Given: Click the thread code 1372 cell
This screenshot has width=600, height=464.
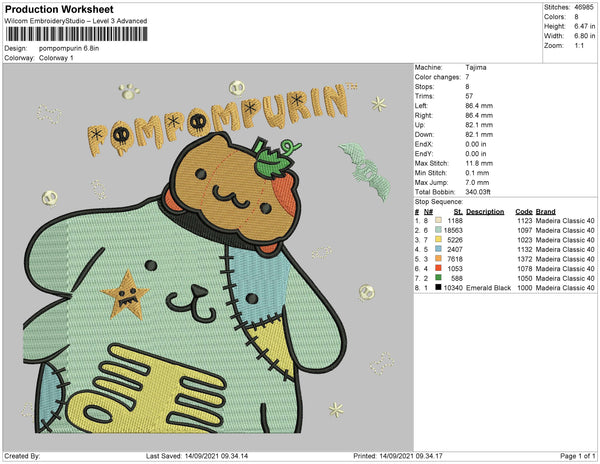Looking at the screenshot, I should (525, 259).
